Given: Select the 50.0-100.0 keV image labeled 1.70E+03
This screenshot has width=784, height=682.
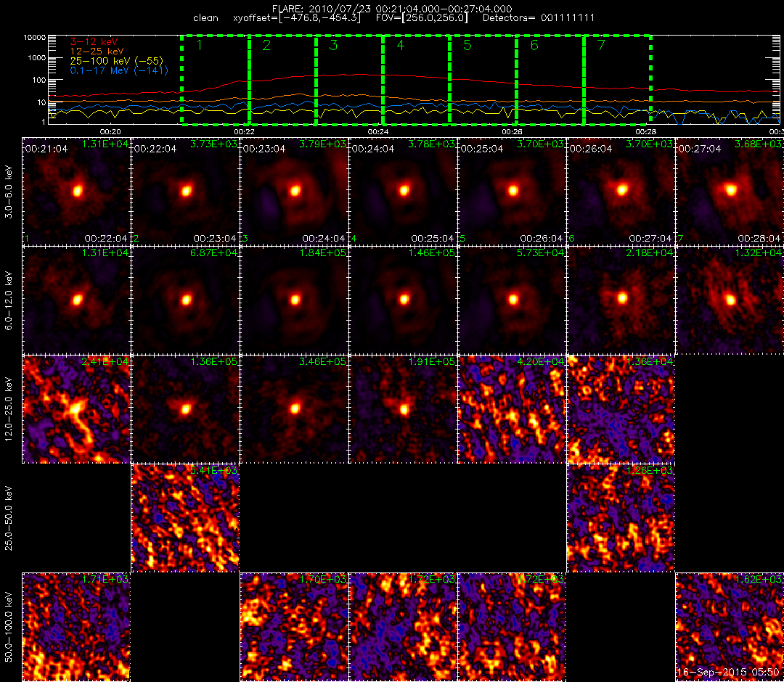Looking at the screenshot, I should [294, 627].
